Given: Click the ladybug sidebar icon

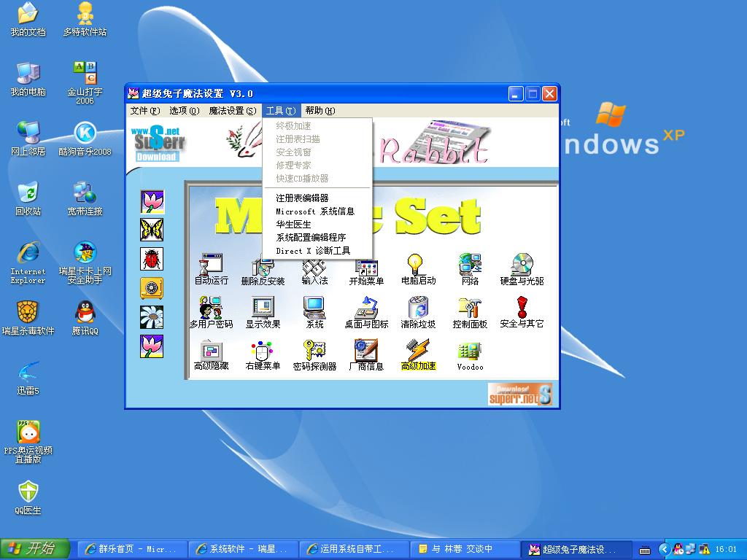Looking at the screenshot, I should point(152,259).
